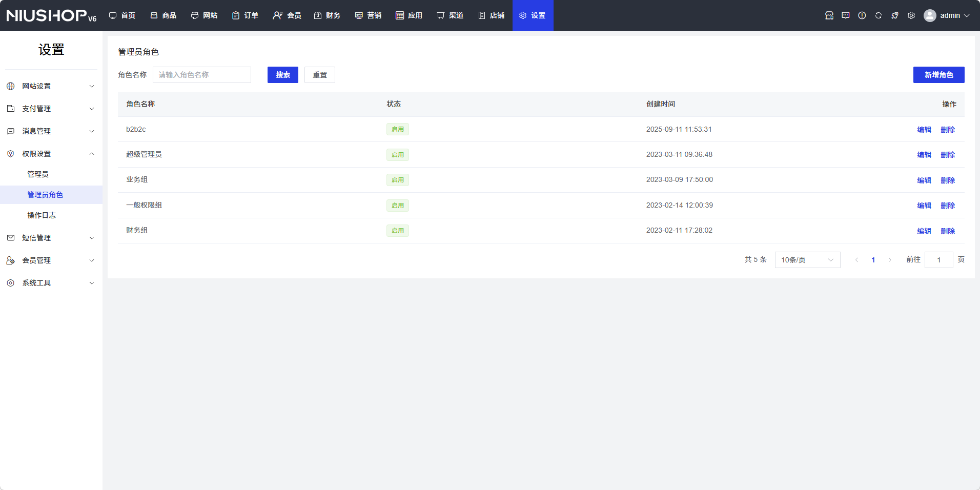Expand the 网站设置 sidebar section

pyautogui.click(x=51, y=86)
